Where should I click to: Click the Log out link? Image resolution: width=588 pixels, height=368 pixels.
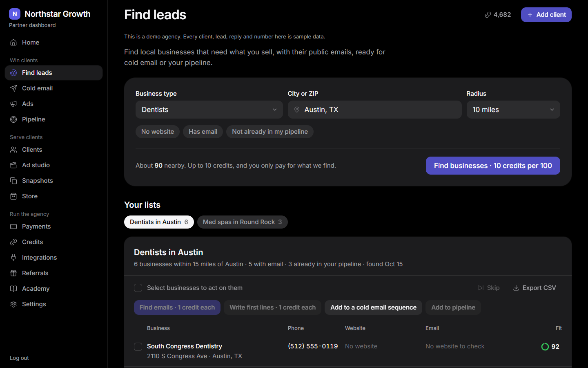pos(19,358)
